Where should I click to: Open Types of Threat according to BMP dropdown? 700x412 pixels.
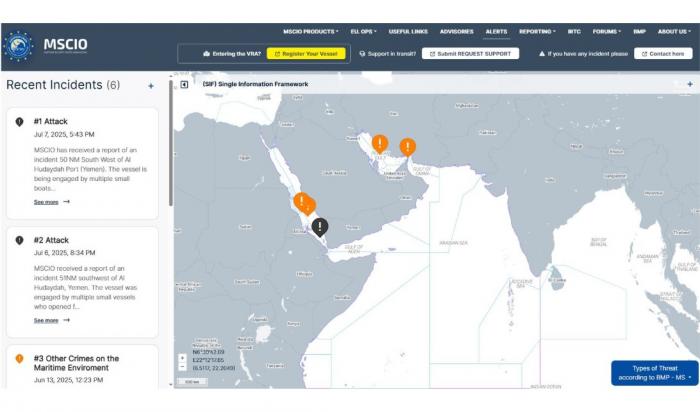pyautogui.click(x=654, y=373)
